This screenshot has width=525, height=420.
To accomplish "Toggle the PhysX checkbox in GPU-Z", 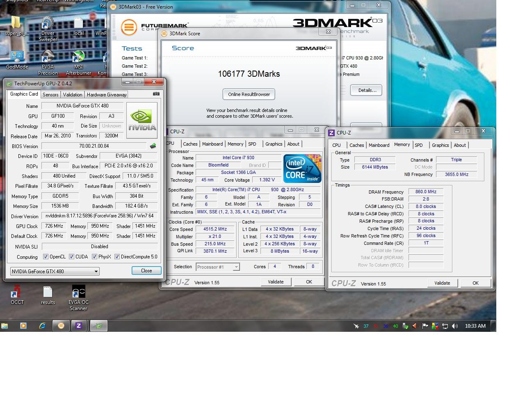I will (94, 257).
